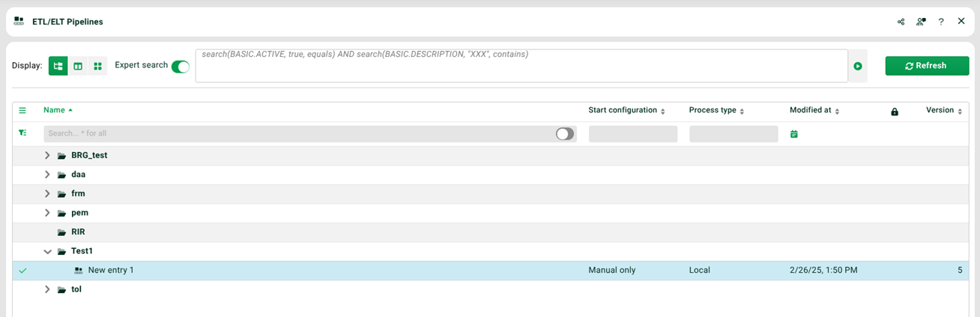Expand the daa folder

(x=47, y=175)
